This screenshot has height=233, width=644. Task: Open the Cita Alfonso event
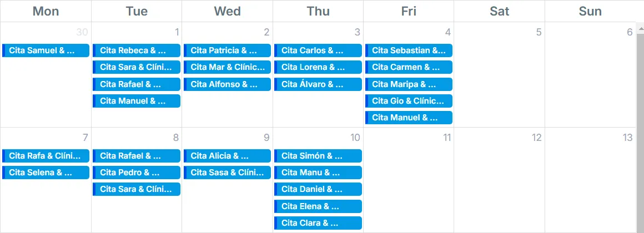pos(227,84)
